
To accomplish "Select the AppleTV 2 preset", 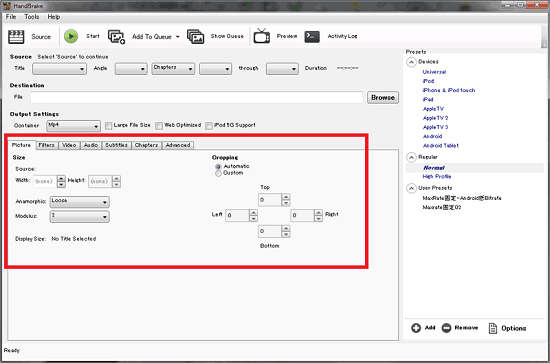I will [x=435, y=118].
